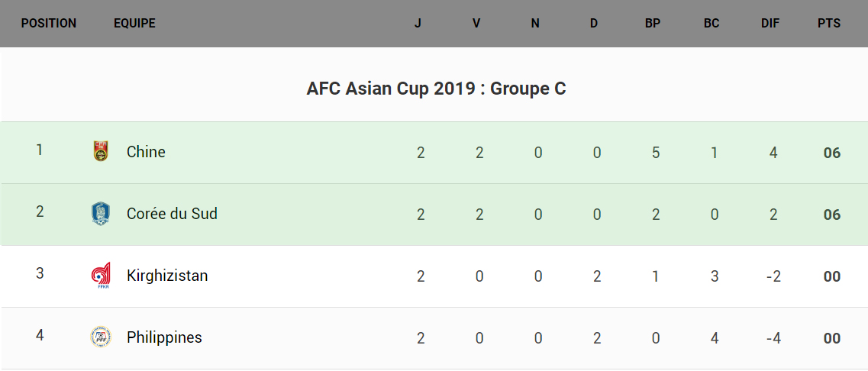
Task: Click Kirghizistan's -2 goal difference value
Action: click(x=773, y=276)
